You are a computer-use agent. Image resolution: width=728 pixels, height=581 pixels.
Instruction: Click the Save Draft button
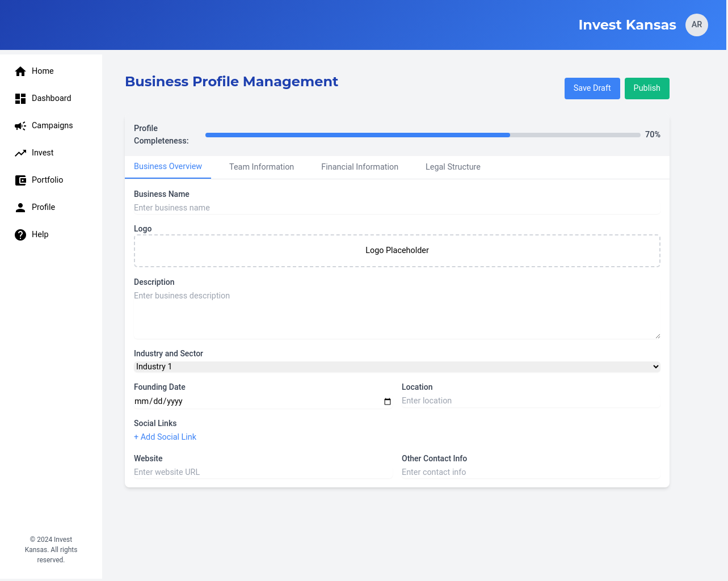click(592, 89)
